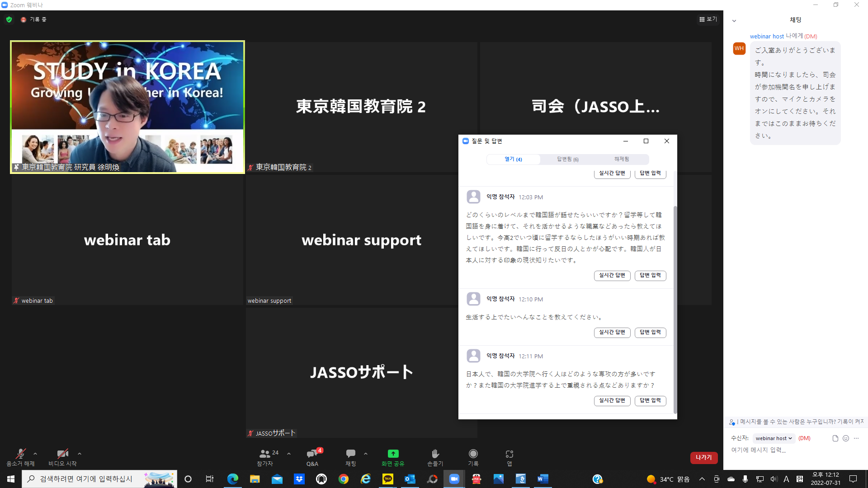This screenshot has height=488, width=868.
Task: Open Microsoft Edge from taskbar
Action: click(233, 479)
